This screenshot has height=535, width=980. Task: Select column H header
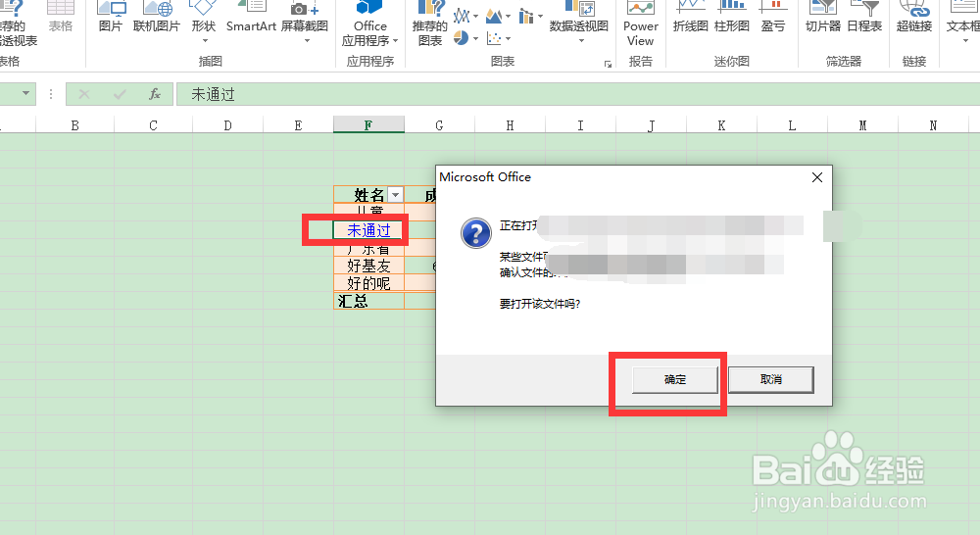tap(510, 125)
